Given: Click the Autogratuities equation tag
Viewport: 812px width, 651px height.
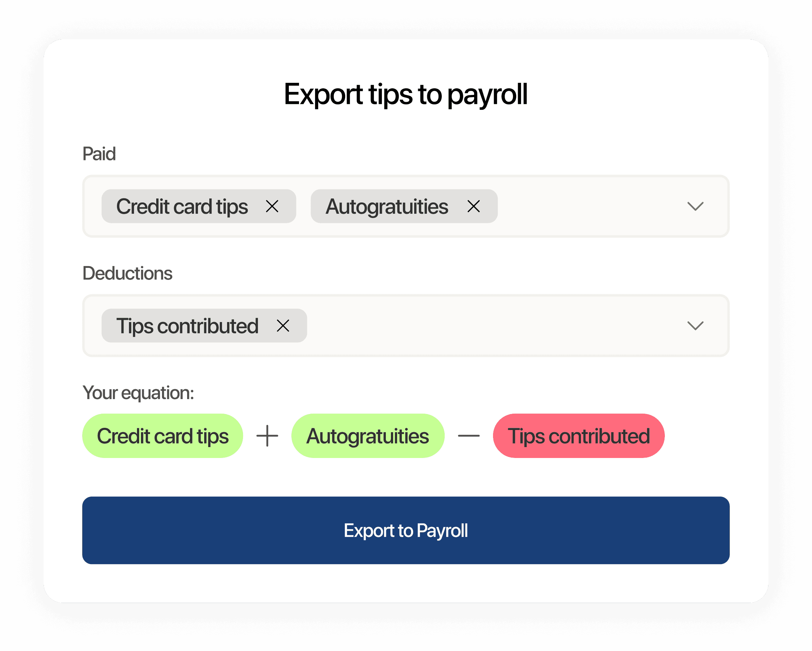Looking at the screenshot, I should 367,436.
